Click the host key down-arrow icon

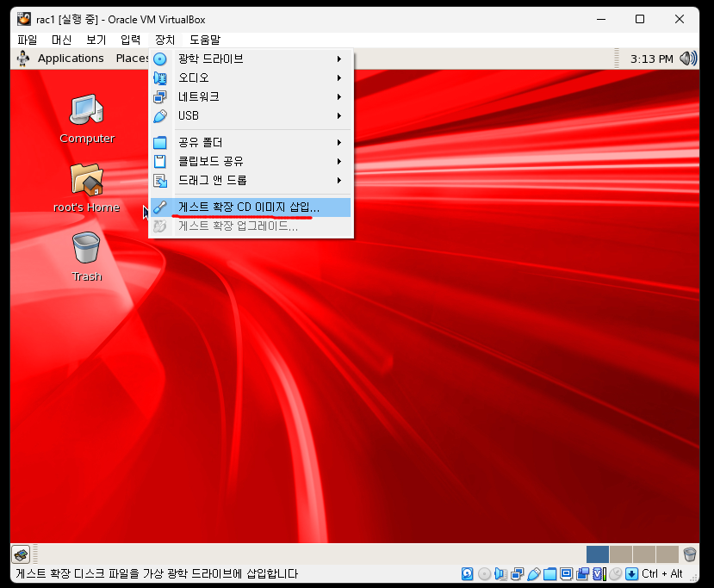[631, 574]
